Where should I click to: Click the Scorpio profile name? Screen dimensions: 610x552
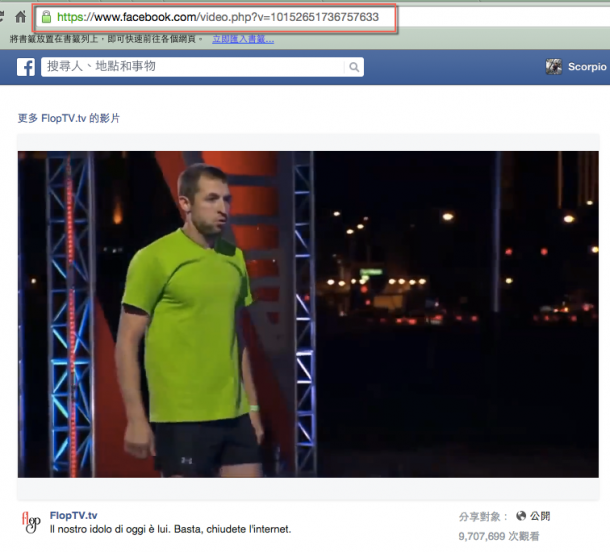(587, 67)
